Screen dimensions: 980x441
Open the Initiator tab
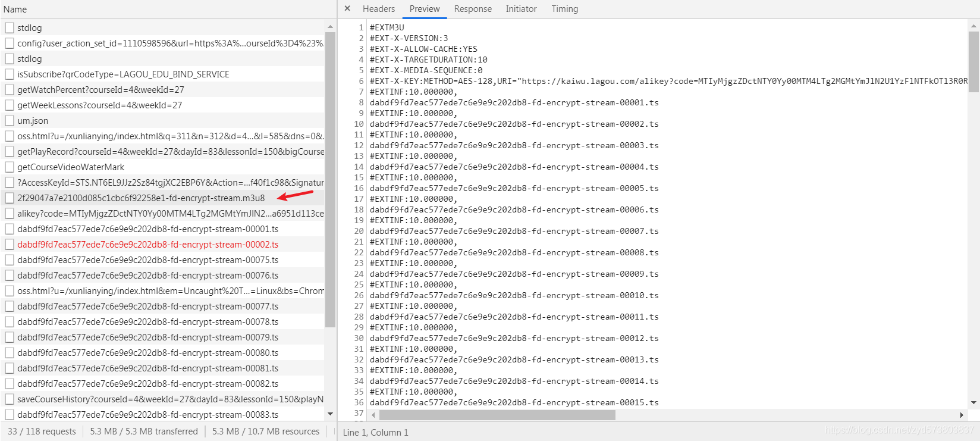[x=521, y=9]
